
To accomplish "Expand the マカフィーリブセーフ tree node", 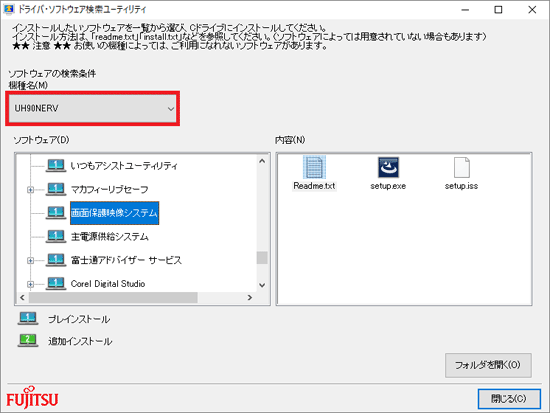I will pos(31,190).
